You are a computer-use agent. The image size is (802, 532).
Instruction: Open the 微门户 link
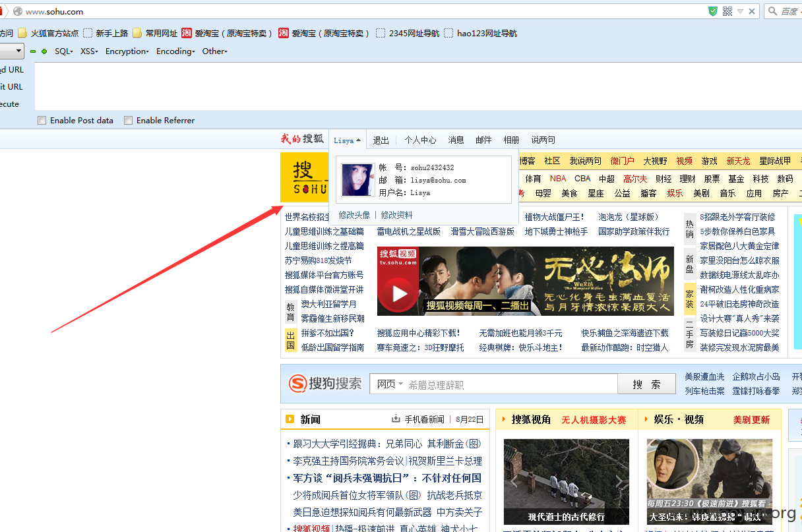coord(622,161)
